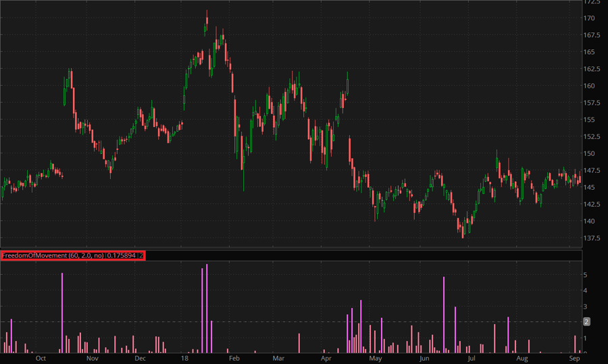The width and height of the screenshot is (608, 364).
Task: Click the 0.175894 study value readout
Action: click(122, 256)
